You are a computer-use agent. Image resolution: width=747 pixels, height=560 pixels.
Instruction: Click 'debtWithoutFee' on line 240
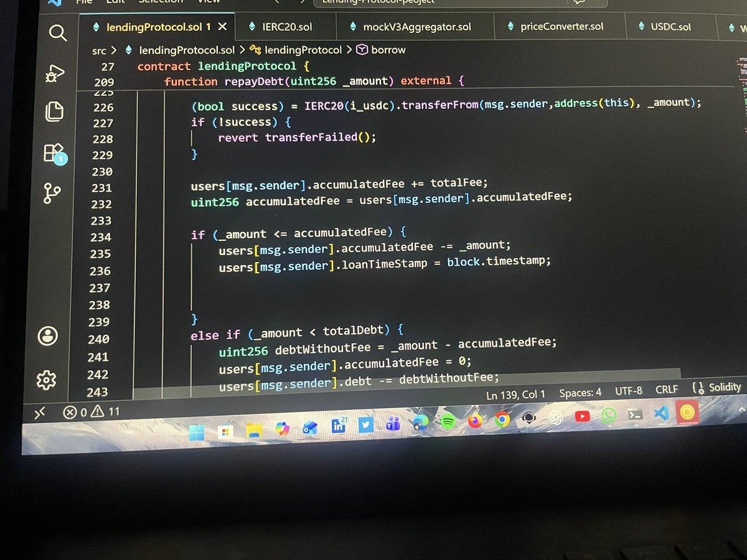point(323,350)
